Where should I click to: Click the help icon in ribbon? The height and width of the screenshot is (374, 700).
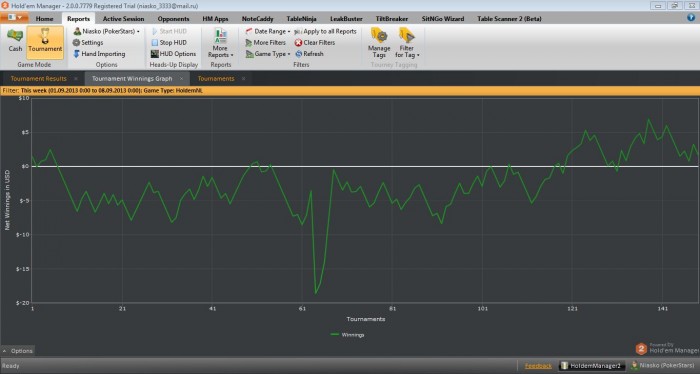pyautogui.click(x=691, y=18)
